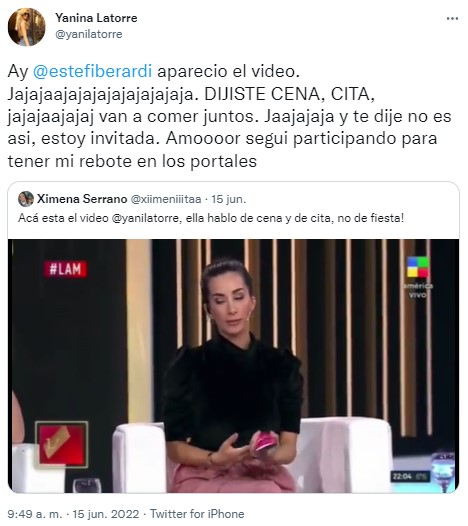This screenshot has width=468, height=526.
Task: Open the quoted tweet's 15 jun. date
Action: pyautogui.click(x=229, y=199)
